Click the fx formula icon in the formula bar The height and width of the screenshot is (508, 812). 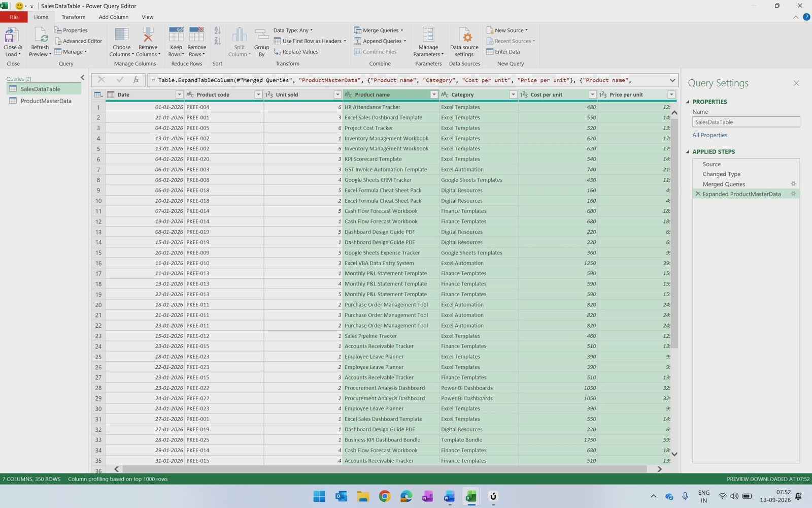coord(136,80)
